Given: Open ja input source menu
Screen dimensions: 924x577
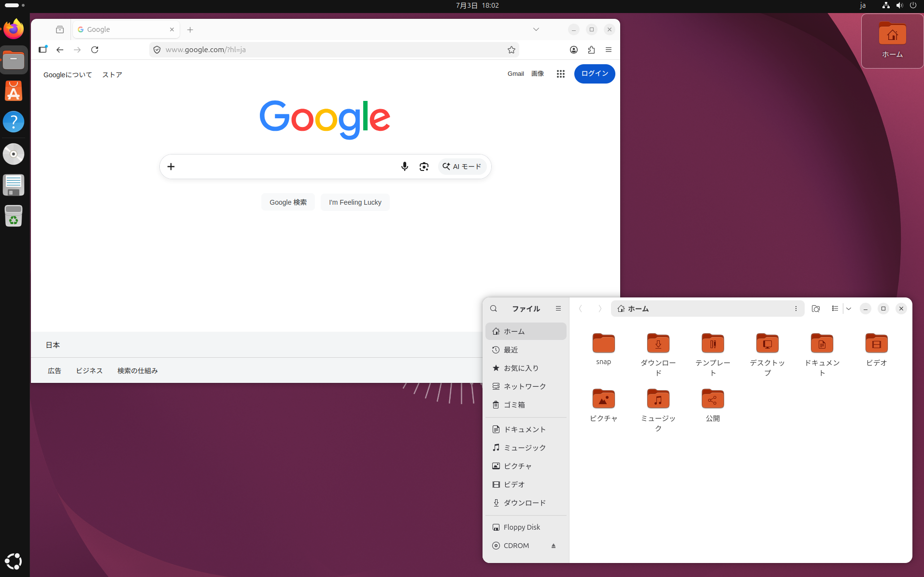Looking at the screenshot, I should click(x=863, y=5).
